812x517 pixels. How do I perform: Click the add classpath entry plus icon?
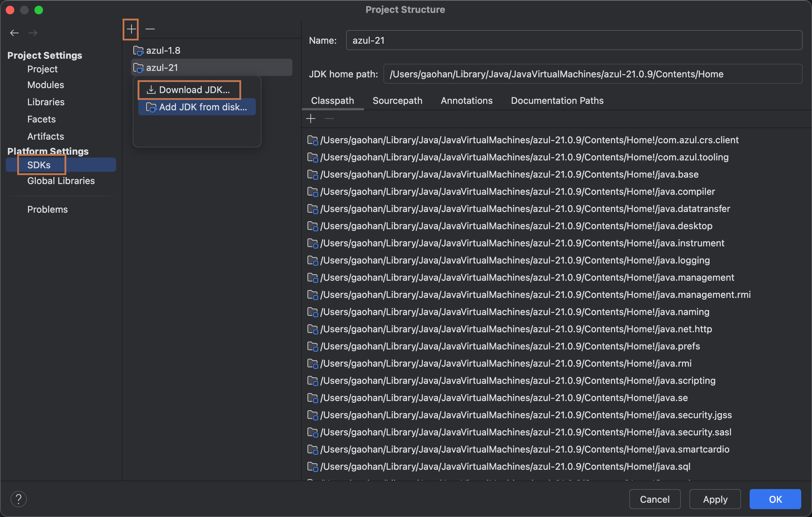coord(311,119)
